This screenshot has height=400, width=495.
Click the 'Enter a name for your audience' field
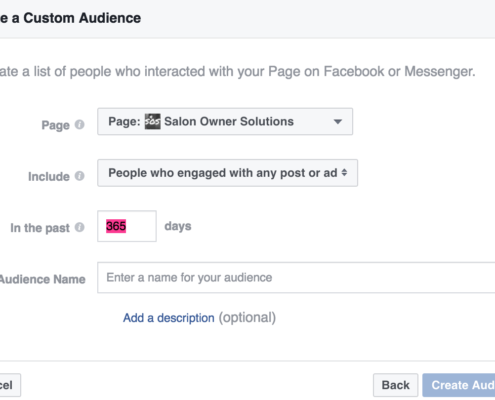click(x=296, y=277)
